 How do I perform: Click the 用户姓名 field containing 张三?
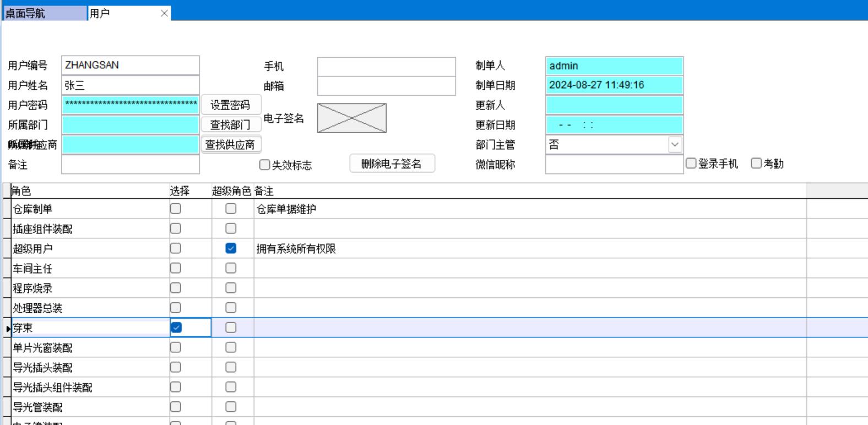click(x=130, y=85)
